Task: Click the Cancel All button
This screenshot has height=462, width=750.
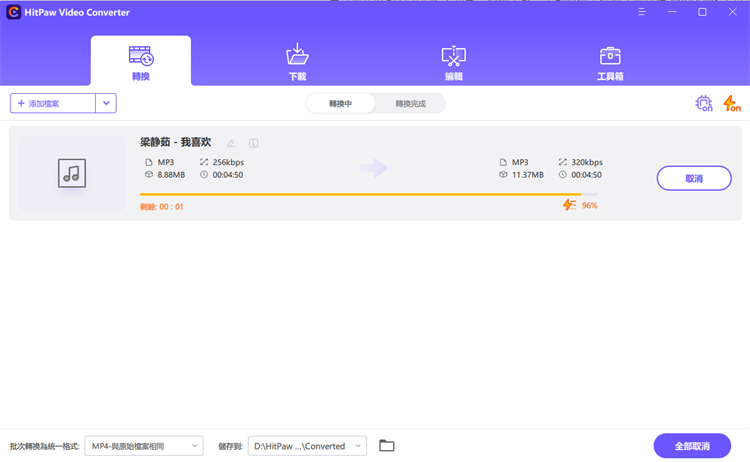Action: pyautogui.click(x=692, y=446)
